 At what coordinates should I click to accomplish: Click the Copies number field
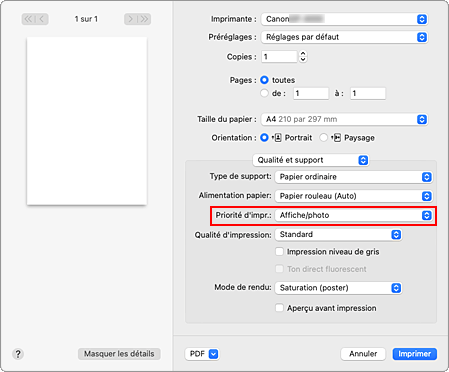(x=279, y=57)
